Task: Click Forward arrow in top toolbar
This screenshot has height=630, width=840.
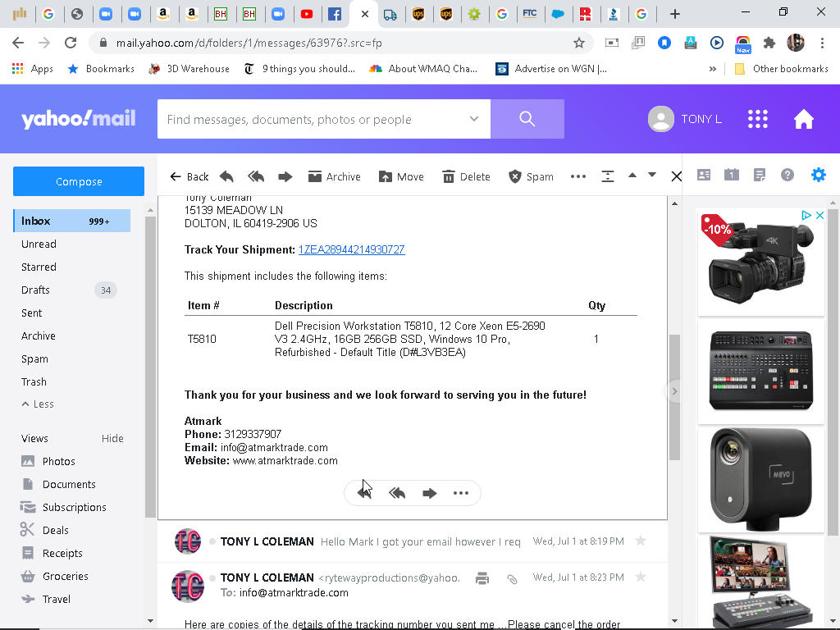Action: tap(285, 176)
